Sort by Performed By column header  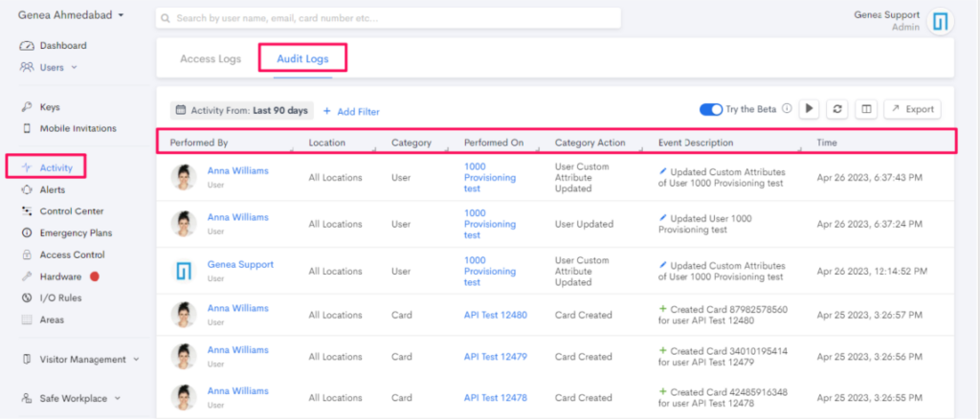[x=199, y=143]
